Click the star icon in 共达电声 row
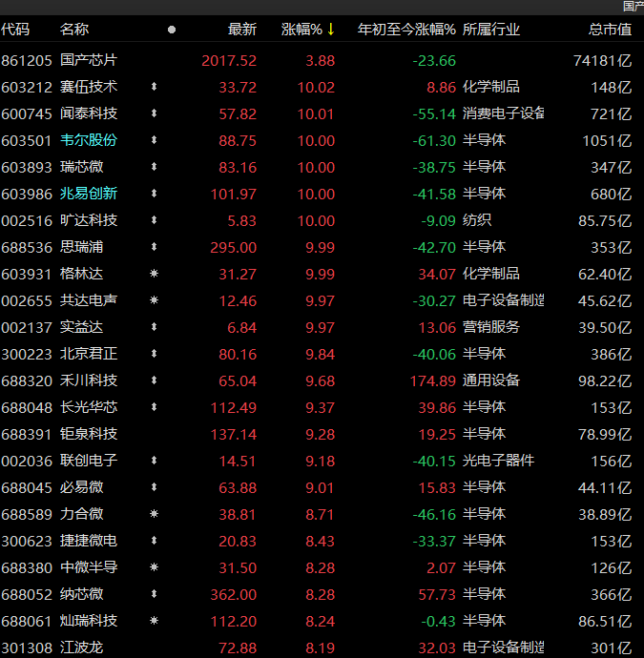This screenshot has height=658, width=644. click(x=154, y=300)
